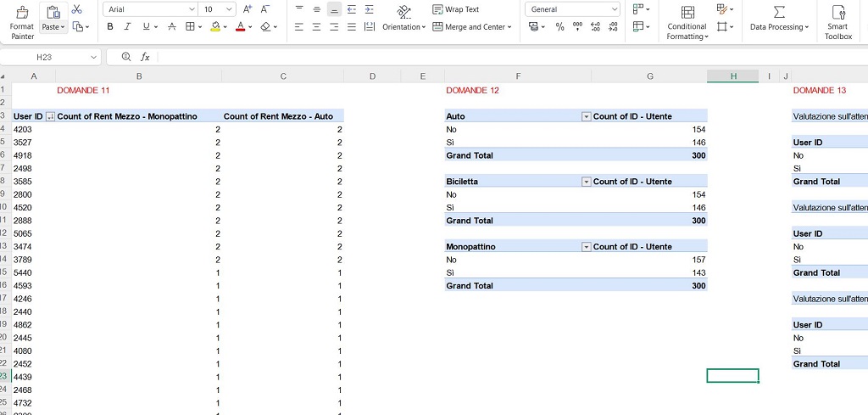Click into the formula bar input
This screenshot has width=868, height=415.
[x=513, y=57]
